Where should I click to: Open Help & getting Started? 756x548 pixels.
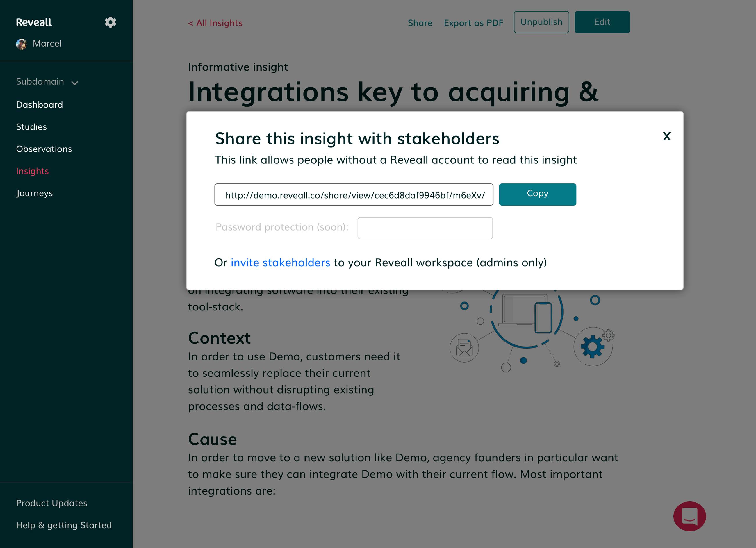(64, 525)
